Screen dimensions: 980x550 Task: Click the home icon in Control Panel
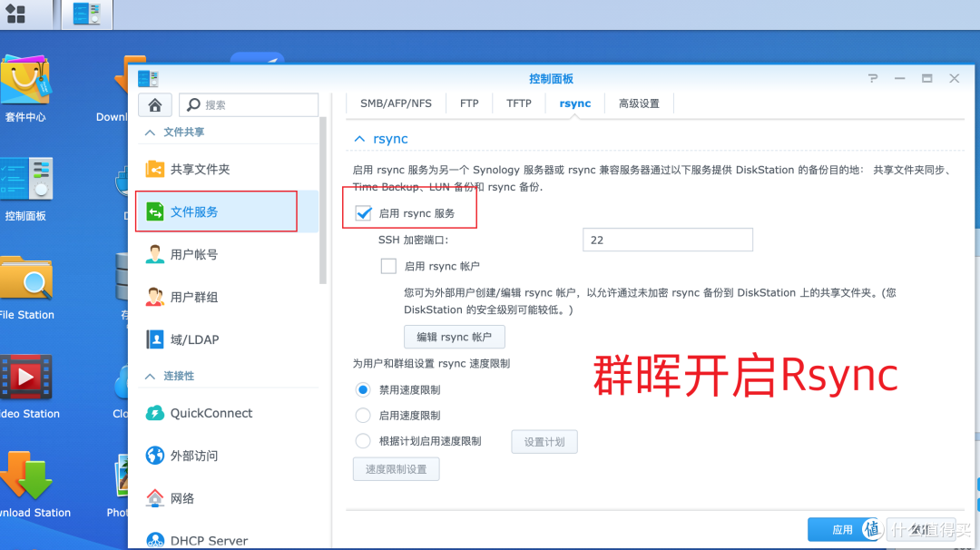pos(154,104)
